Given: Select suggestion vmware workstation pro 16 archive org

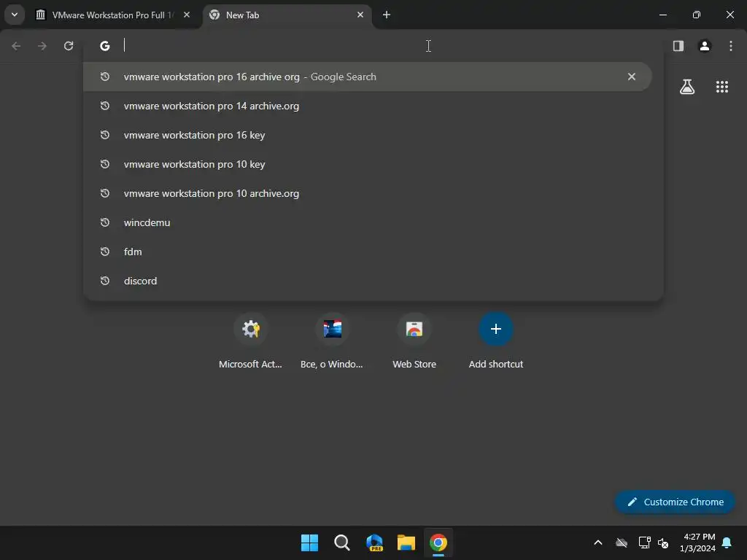Looking at the screenshot, I should coord(368,77).
